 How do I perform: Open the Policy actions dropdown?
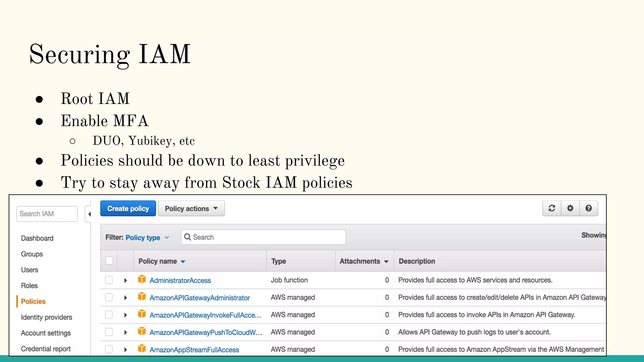pyautogui.click(x=191, y=209)
